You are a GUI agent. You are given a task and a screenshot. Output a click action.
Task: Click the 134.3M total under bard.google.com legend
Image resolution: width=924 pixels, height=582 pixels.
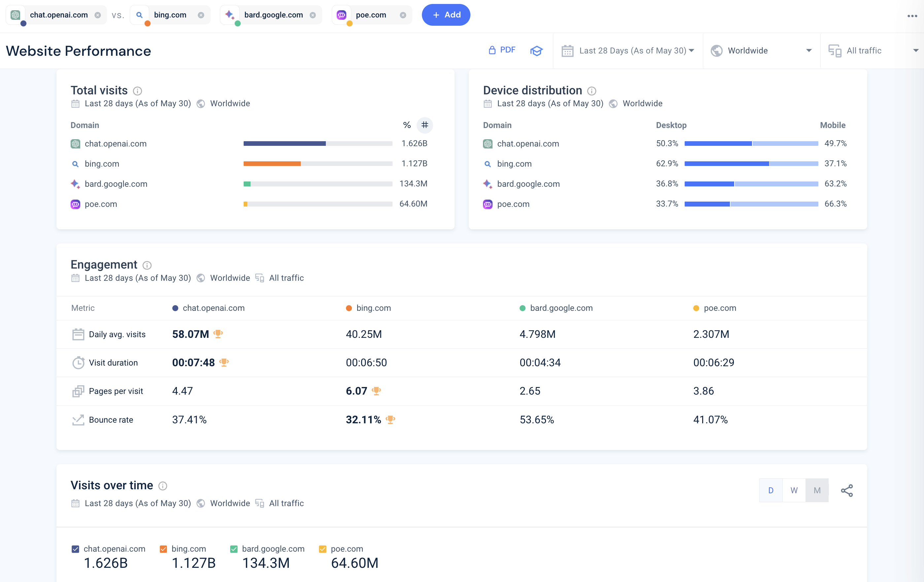click(x=265, y=563)
